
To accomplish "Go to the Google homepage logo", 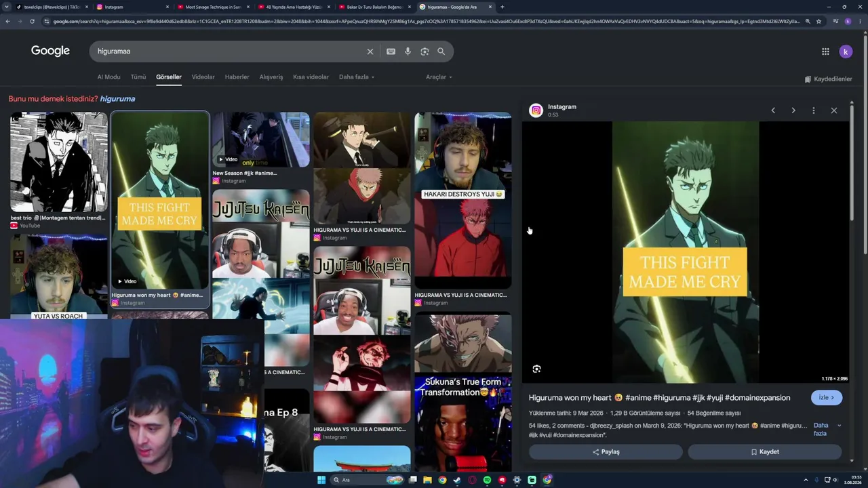I will pyautogui.click(x=50, y=51).
